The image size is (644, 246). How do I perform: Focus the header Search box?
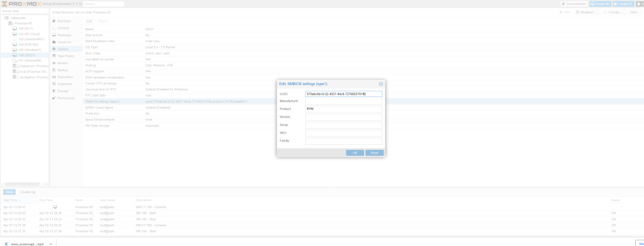104,4
